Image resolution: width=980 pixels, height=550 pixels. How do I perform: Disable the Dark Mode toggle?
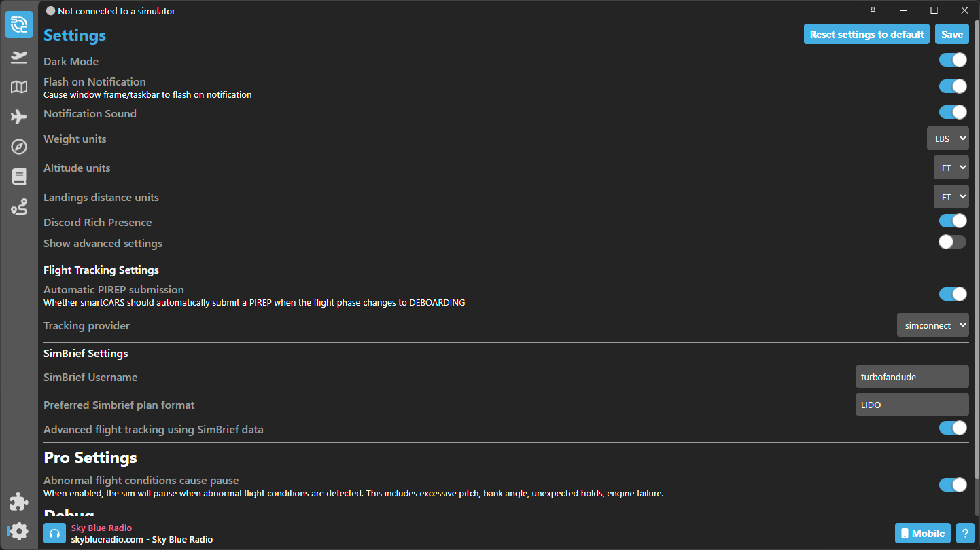[x=952, y=60]
